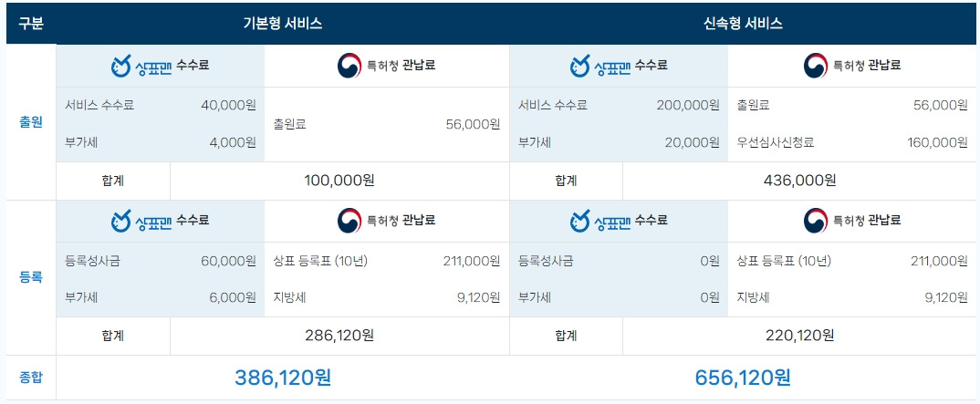Click the 특허청 emblem in 기본형 등록 section
The height and width of the screenshot is (404, 980).
(349, 221)
